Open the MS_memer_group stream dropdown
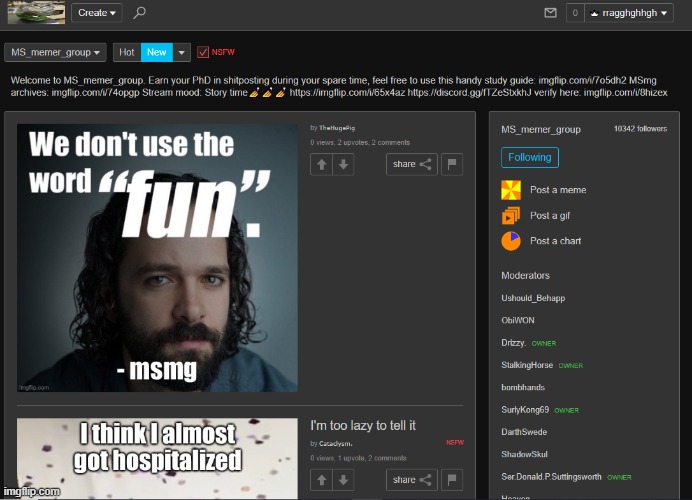Image resolution: width=692 pixels, height=500 pixels. tap(55, 53)
